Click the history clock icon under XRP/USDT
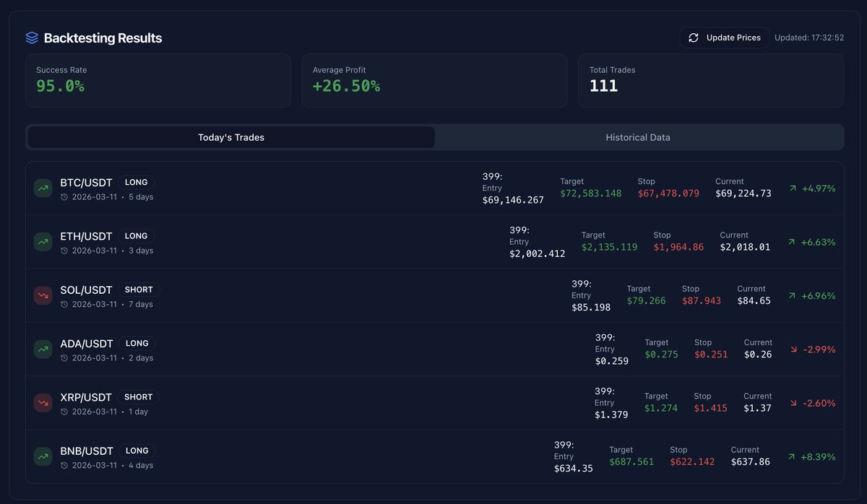Viewport: 867px width, 504px height. click(64, 412)
